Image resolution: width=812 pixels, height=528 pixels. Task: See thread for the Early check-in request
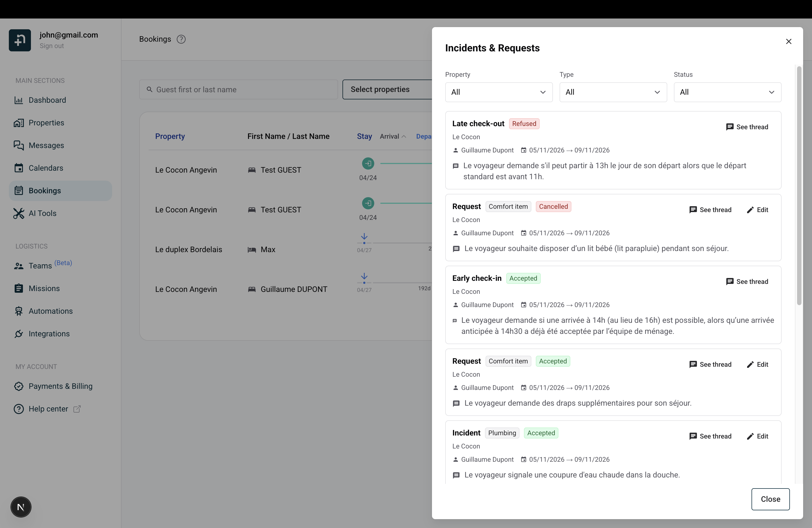point(748,281)
